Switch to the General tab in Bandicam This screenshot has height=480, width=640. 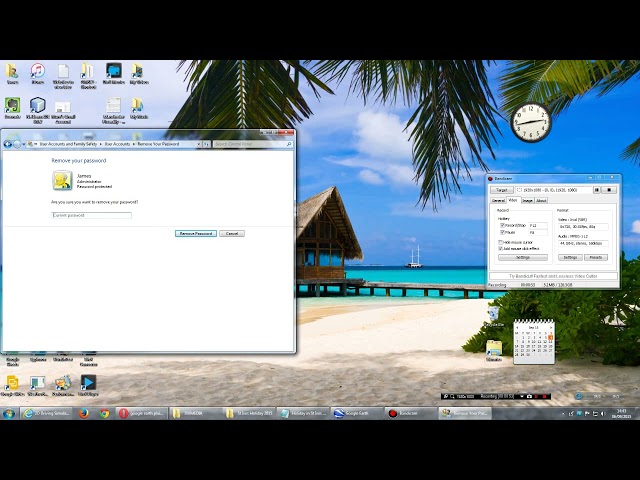click(498, 200)
